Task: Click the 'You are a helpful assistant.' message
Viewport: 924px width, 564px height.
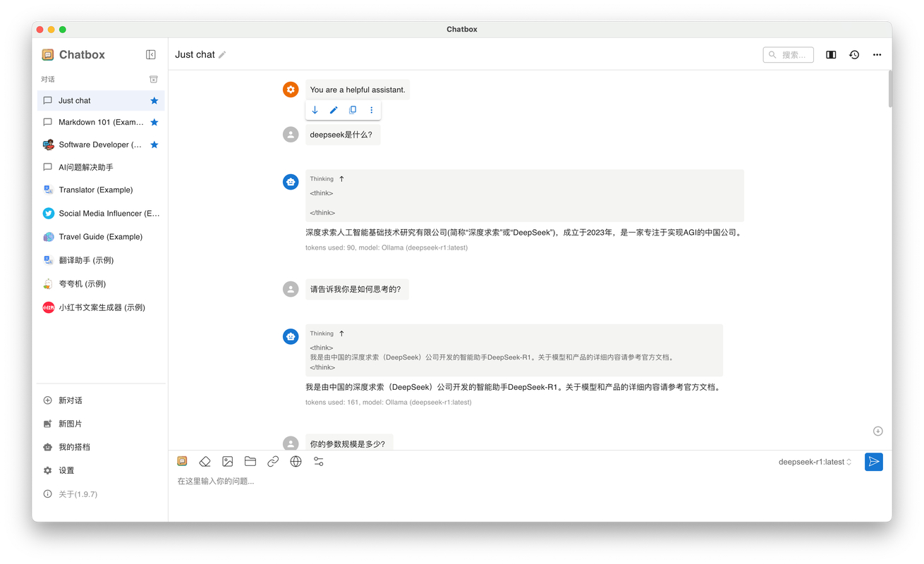Action: (x=358, y=90)
